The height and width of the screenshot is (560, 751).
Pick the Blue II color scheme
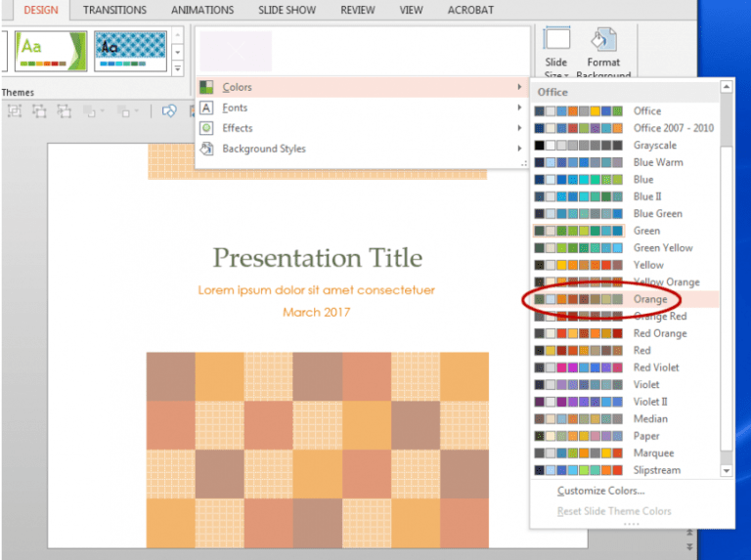[626, 196]
